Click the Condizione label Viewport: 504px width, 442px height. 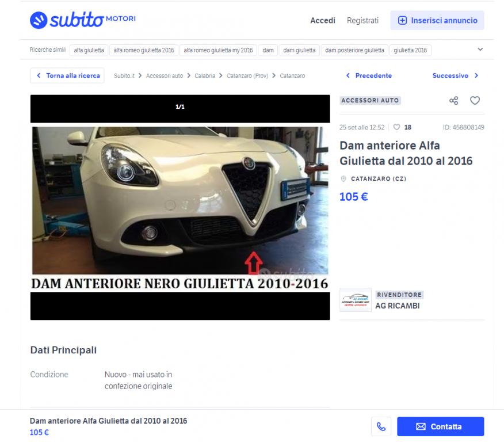[49, 375]
